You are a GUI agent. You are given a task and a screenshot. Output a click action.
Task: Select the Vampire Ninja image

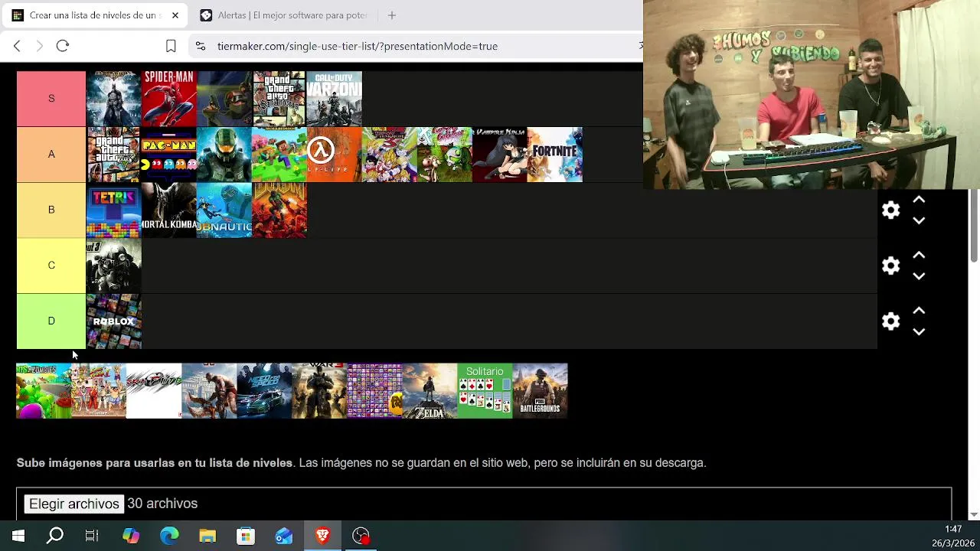(500, 155)
